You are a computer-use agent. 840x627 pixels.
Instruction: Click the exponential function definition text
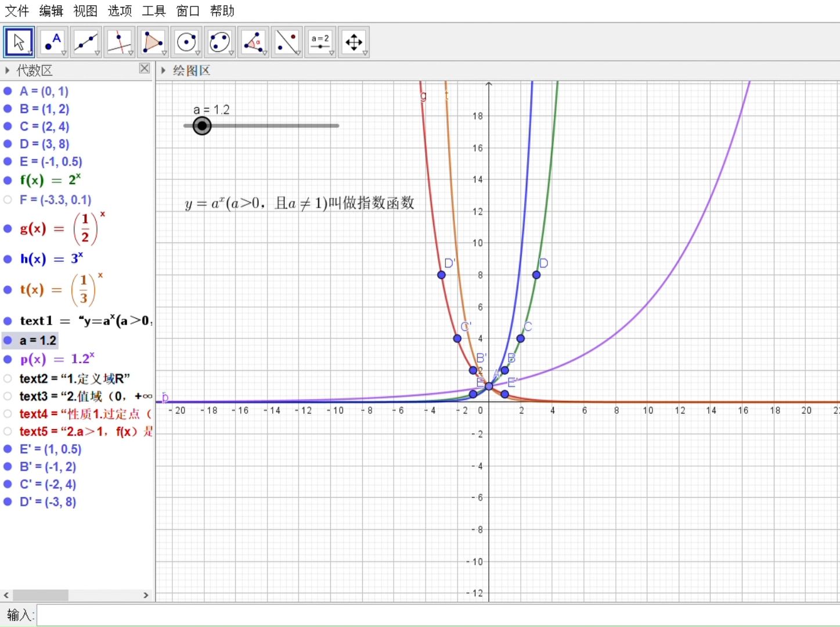[300, 203]
